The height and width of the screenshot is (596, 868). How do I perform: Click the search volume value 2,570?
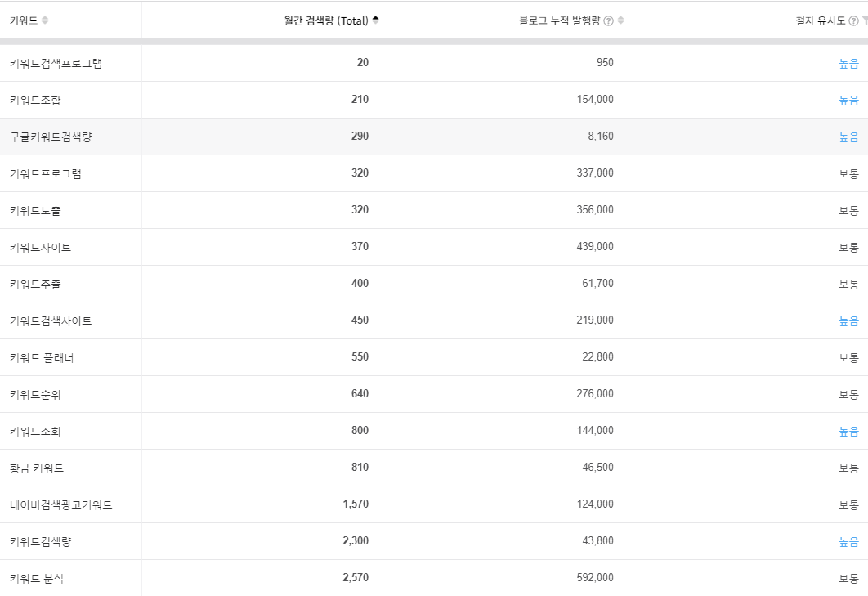coord(357,577)
